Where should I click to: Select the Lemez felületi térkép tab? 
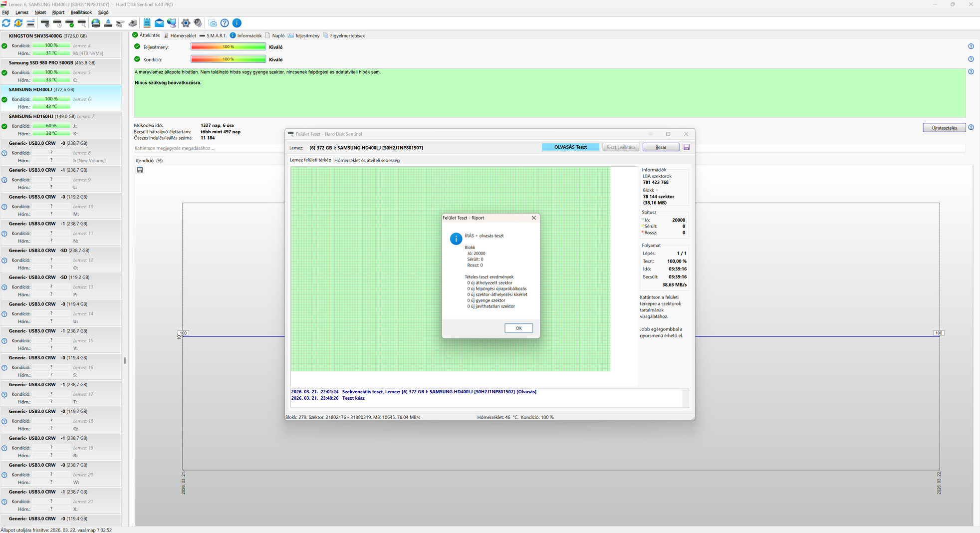coord(310,160)
